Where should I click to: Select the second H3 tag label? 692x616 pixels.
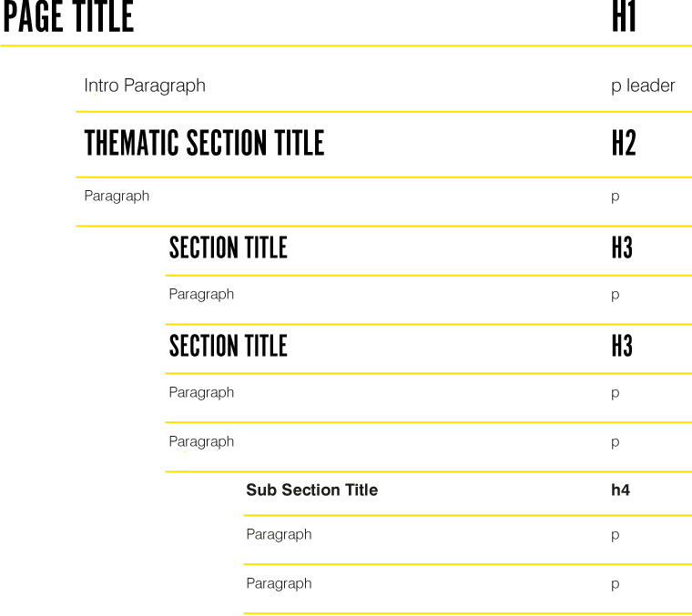pyautogui.click(x=622, y=347)
